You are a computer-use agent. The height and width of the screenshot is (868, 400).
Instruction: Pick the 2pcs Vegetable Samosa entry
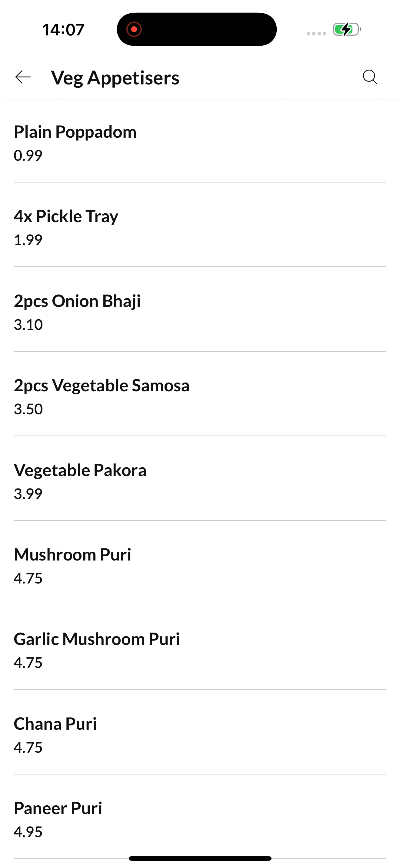pos(200,394)
